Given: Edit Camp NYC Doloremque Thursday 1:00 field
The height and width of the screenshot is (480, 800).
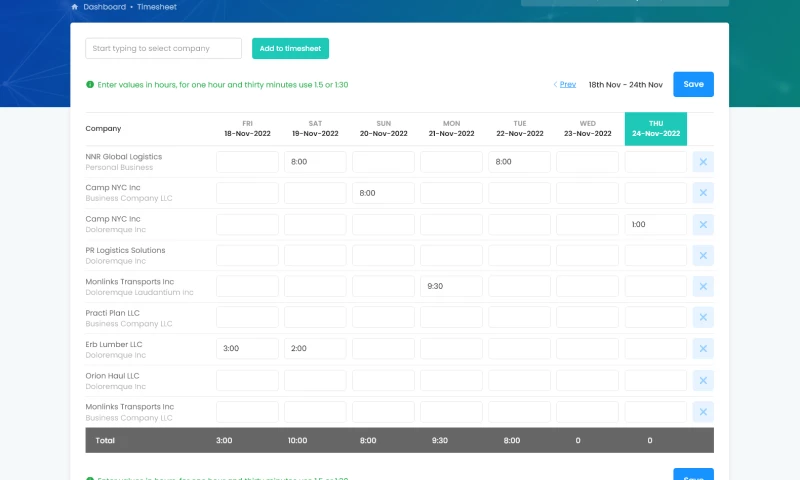Looking at the screenshot, I should pyautogui.click(x=656, y=224).
